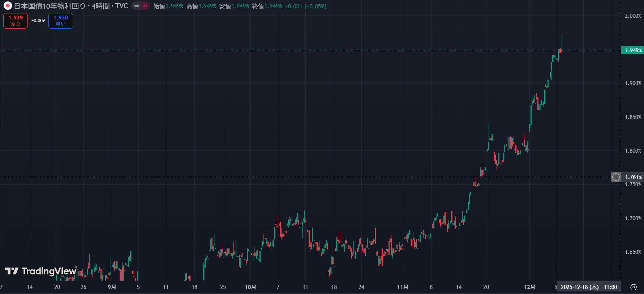The width and height of the screenshot is (644, 294).
Task: Click the 10月 label on the time axis
Action: click(x=250, y=287)
